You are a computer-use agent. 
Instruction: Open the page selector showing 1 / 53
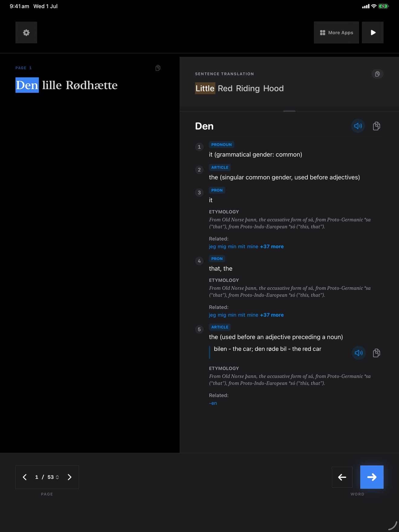[47, 477]
